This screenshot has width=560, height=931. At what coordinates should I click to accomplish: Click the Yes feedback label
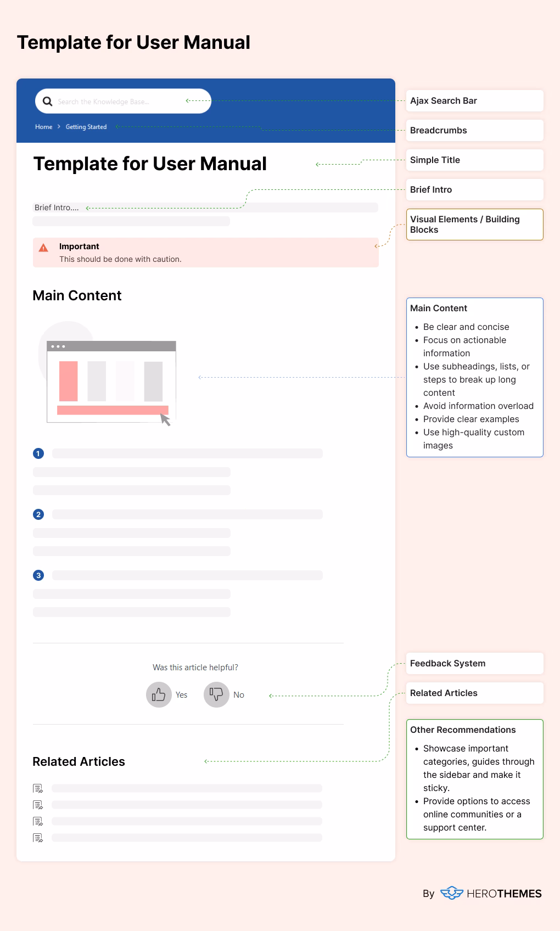[182, 695]
